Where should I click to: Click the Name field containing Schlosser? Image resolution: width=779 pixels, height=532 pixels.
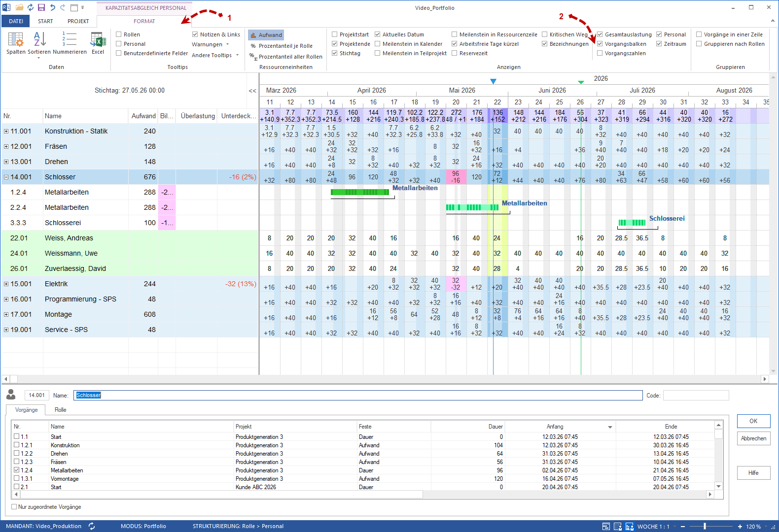pyautogui.click(x=358, y=395)
